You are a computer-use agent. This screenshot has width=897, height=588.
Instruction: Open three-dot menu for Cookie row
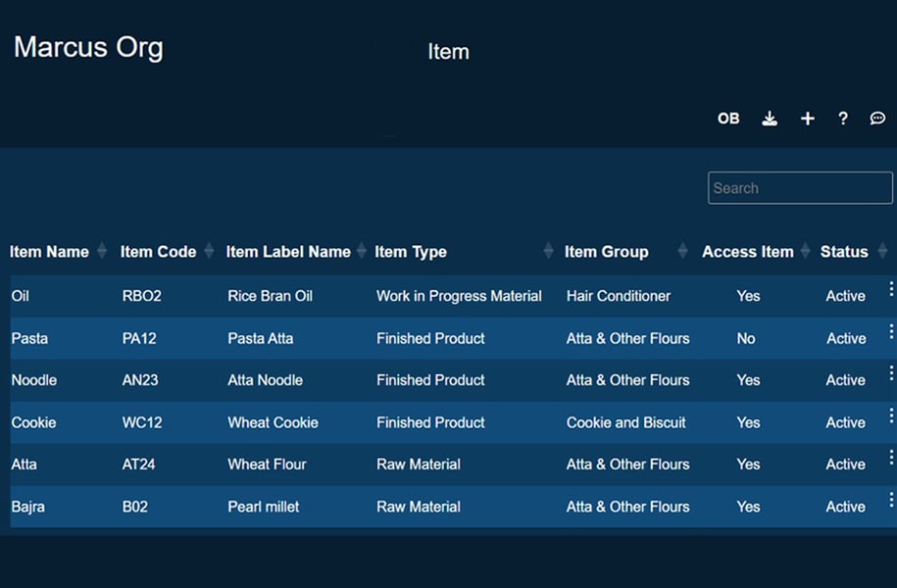[x=891, y=416]
